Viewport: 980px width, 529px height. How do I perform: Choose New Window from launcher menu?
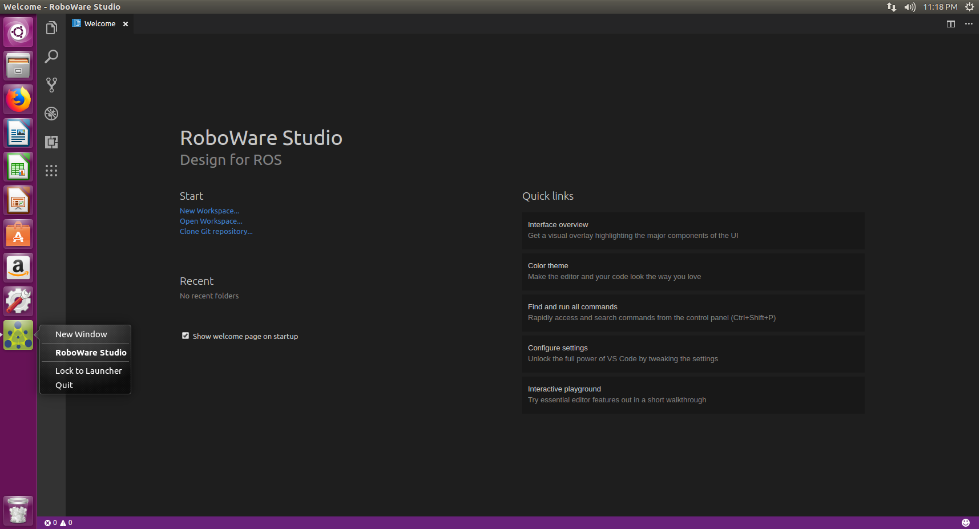(x=86, y=334)
